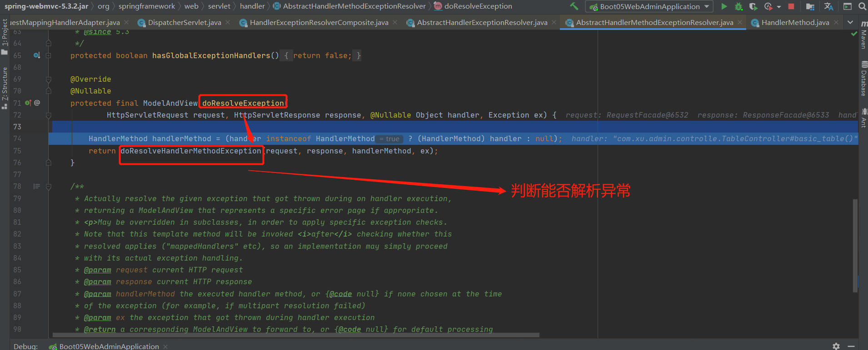868x350 pixels.
Task: Run with Coverage shield icon
Action: (753, 6)
